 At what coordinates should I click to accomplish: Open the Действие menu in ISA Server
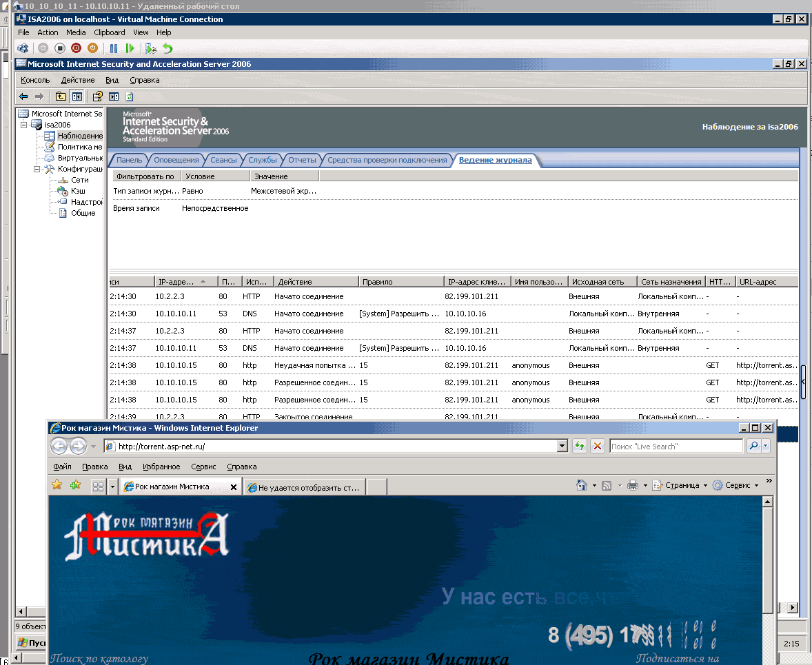click(x=78, y=80)
